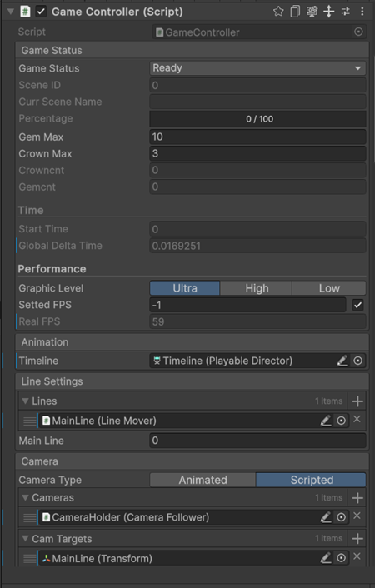
Task: Select the Ultra graphic level
Action: (x=185, y=288)
